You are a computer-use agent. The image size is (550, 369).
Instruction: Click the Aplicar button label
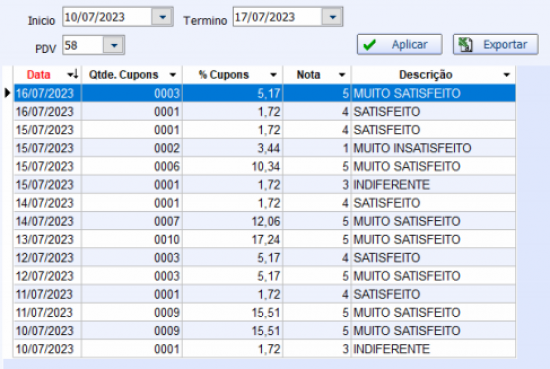click(410, 45)
